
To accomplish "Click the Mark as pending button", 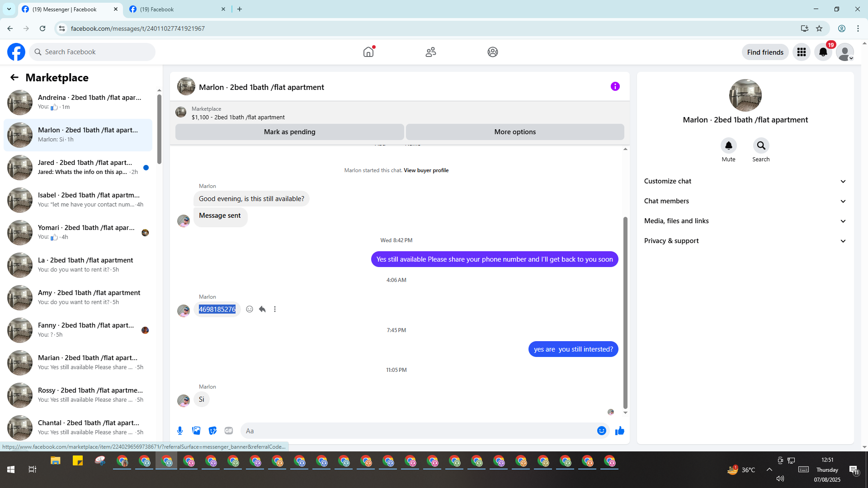I will pyautogui.click(x=289, y=132).
